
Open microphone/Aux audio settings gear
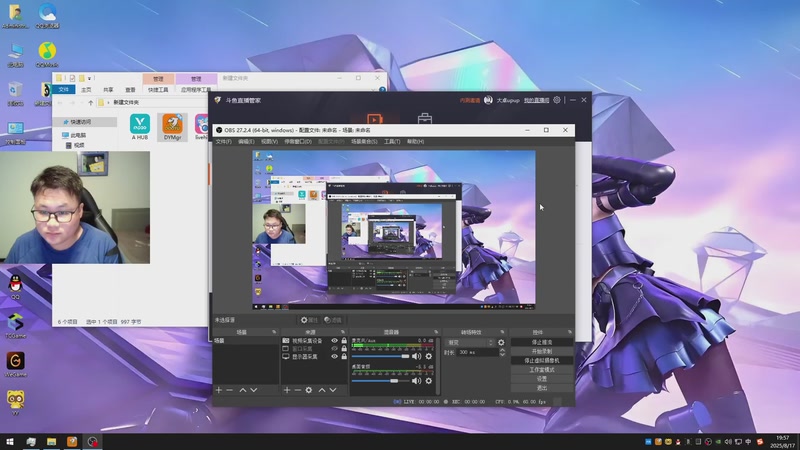429,356
